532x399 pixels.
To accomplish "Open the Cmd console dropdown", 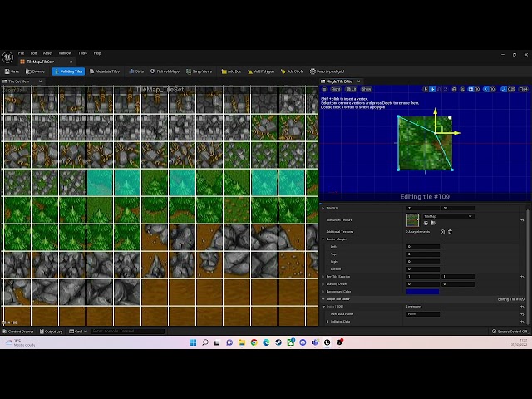I will pos(78,332).
